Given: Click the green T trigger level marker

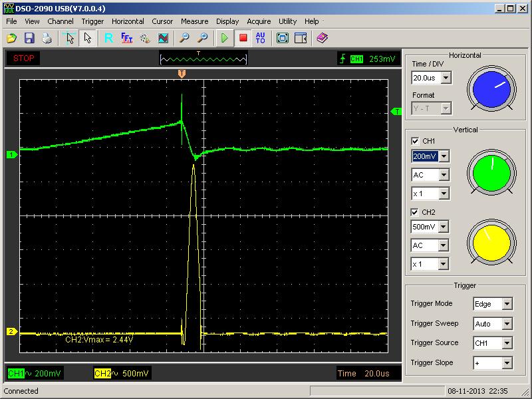Looking at the screenshot, I should [x=396, y=111].
